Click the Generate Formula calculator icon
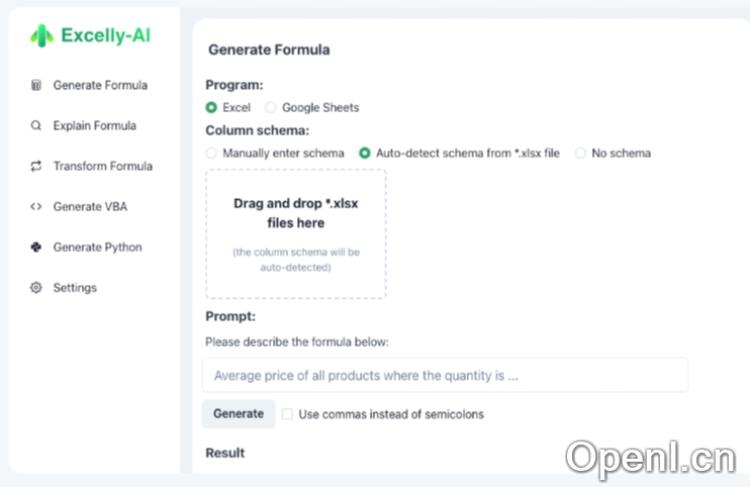This screenshot has height=487, width=750. pyautogui.click(x=36, y=85)
